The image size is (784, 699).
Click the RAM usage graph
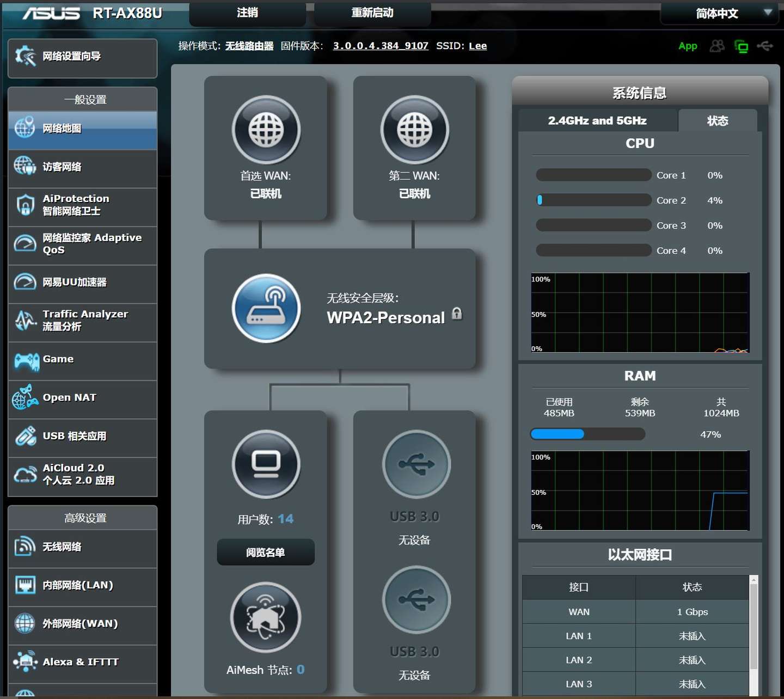pyautogui.click(x=640, y=490)
